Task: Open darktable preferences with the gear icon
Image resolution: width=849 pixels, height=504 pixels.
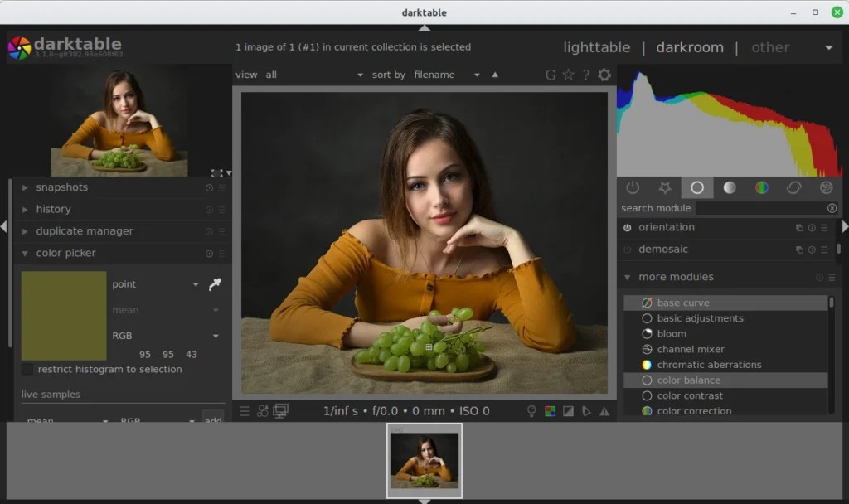Action: [x=604, y=75]
